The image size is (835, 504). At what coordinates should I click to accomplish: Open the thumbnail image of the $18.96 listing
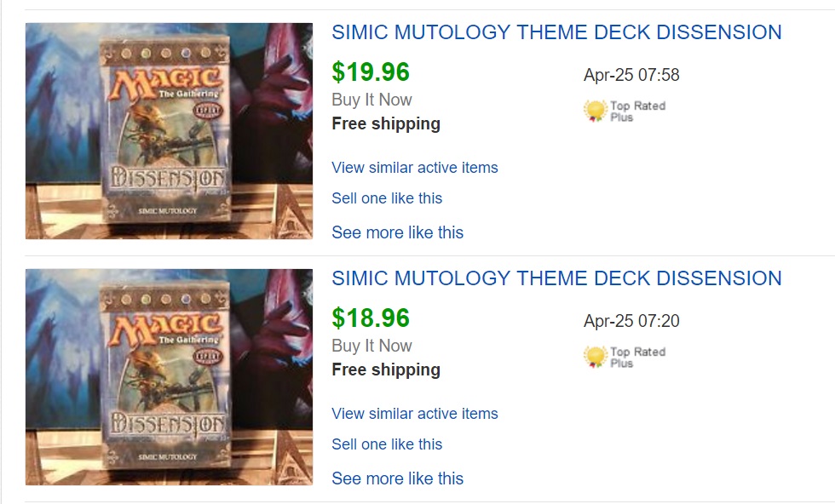tap(169, 376)
